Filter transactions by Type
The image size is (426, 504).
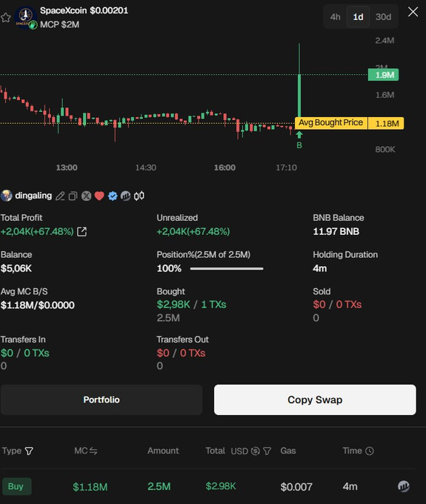click(29, 451)
